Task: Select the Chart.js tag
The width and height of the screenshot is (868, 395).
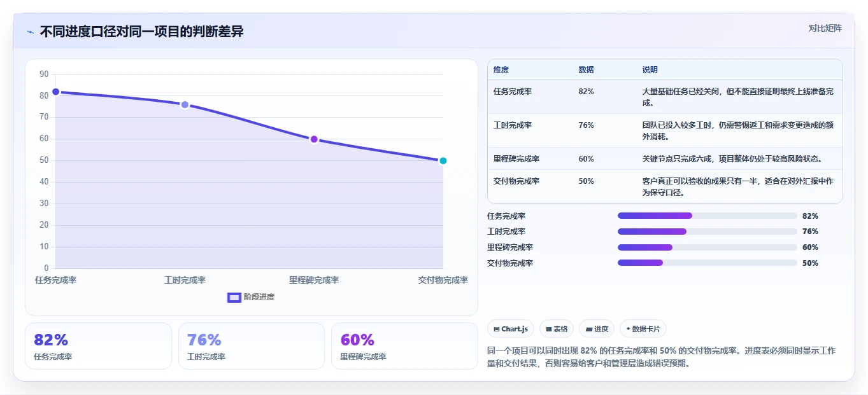Action: tap(511, 329)
